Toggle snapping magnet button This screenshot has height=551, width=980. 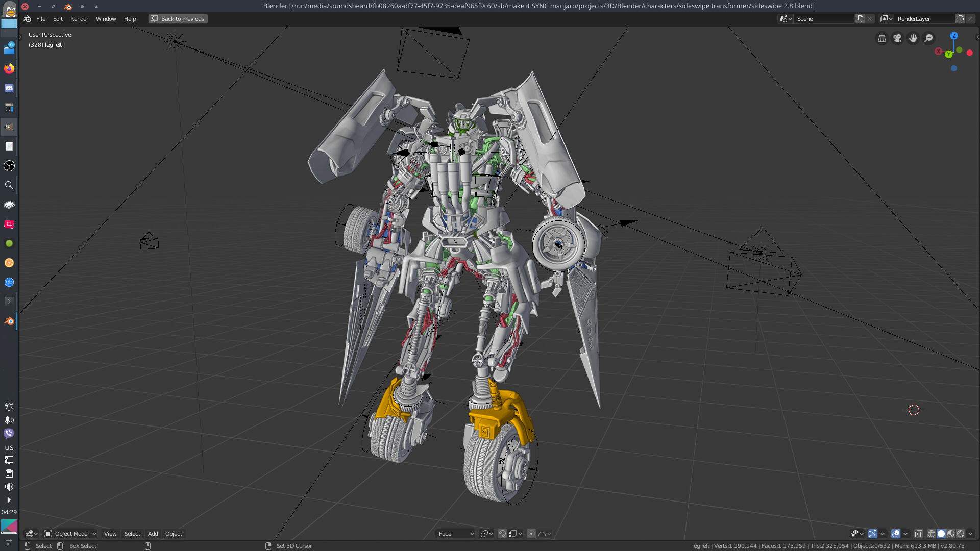coord(502,534)
